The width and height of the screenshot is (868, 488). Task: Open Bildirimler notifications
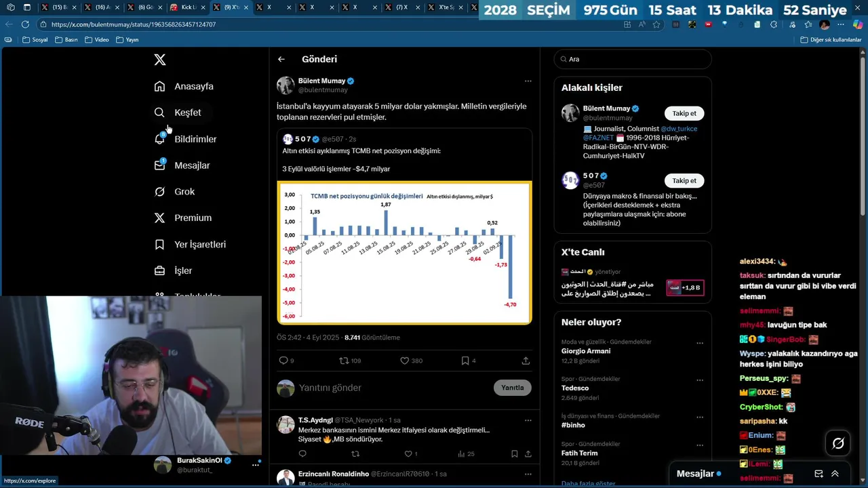point(185,139)
